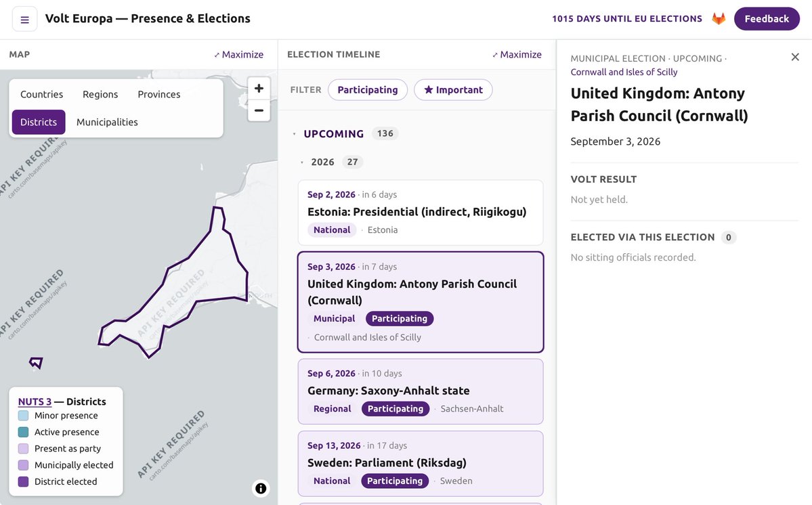This screenshot has height=505, width=812.
Task: Click the 27 count badge for 2026
Action: pyautogui.click(x=352, y=162)
